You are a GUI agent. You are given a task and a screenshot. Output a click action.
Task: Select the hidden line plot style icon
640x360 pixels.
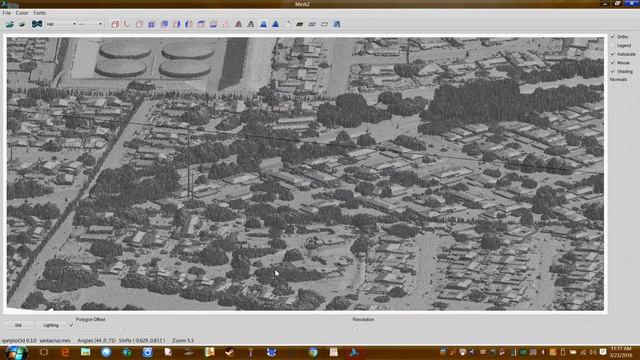(x=251, y=24)
